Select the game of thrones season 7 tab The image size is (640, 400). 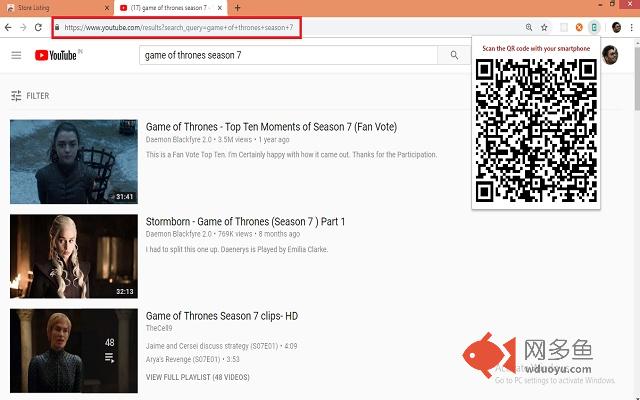pyautogui.click(x=170, y=8)
